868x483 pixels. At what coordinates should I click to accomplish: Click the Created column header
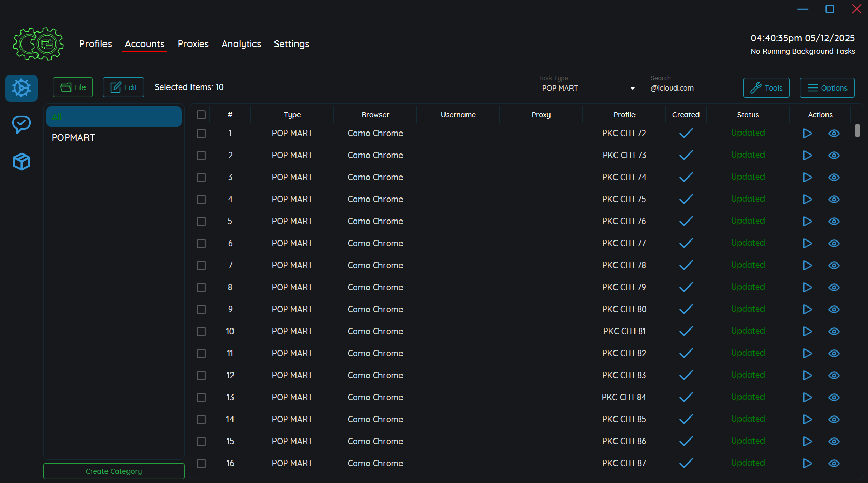pos(686,115)
